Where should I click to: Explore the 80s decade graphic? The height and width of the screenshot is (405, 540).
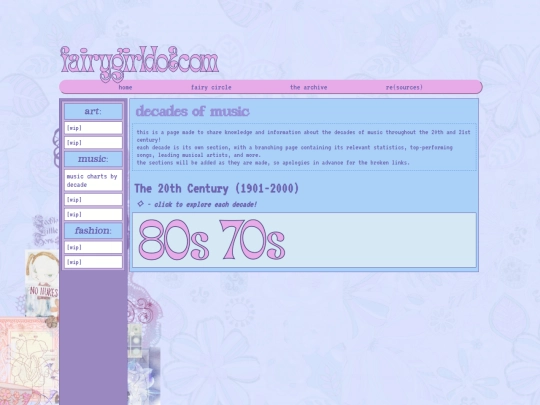coord(174,240)
